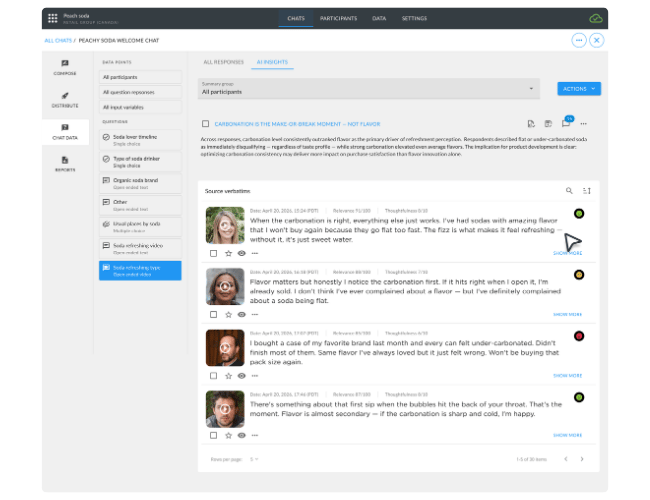650x500 pixels.
Task: Open the Actions dropdown button
Action: [x=579, y=89]
